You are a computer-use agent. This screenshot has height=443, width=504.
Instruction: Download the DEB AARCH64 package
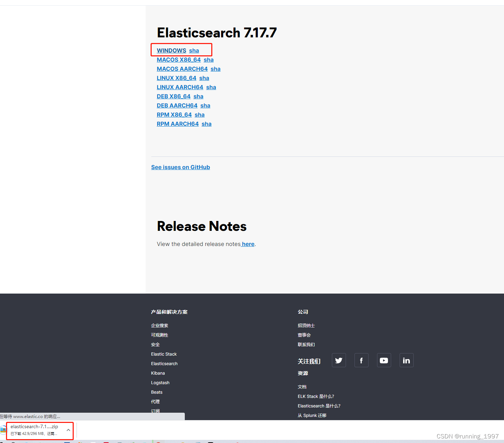177,105
